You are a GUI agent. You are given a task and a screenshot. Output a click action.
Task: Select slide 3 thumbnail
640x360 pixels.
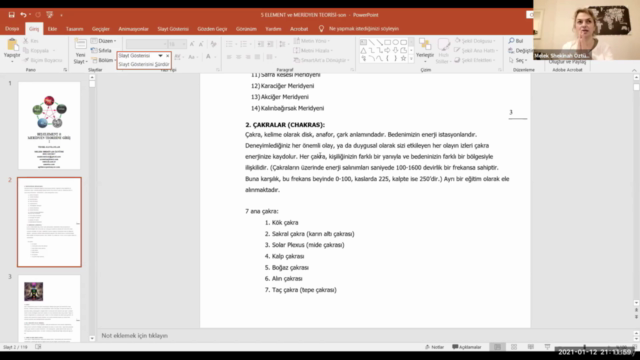[49, 308]
